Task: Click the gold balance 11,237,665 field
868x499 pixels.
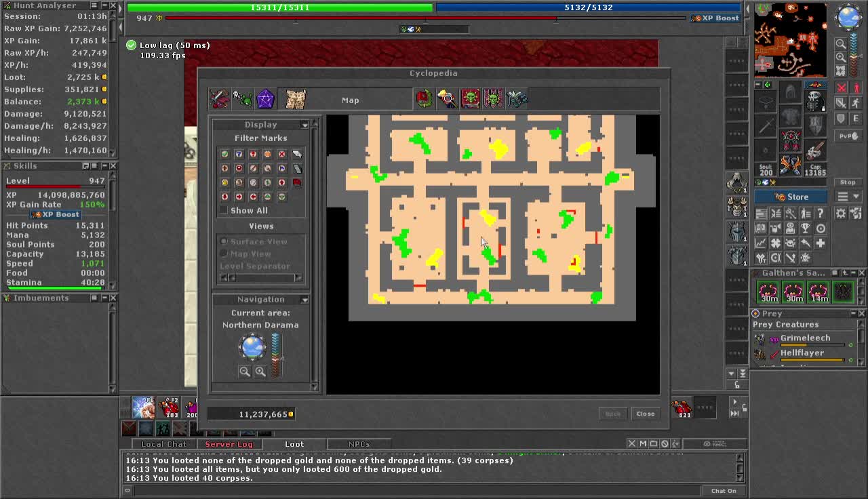Action: coord(251,414)
